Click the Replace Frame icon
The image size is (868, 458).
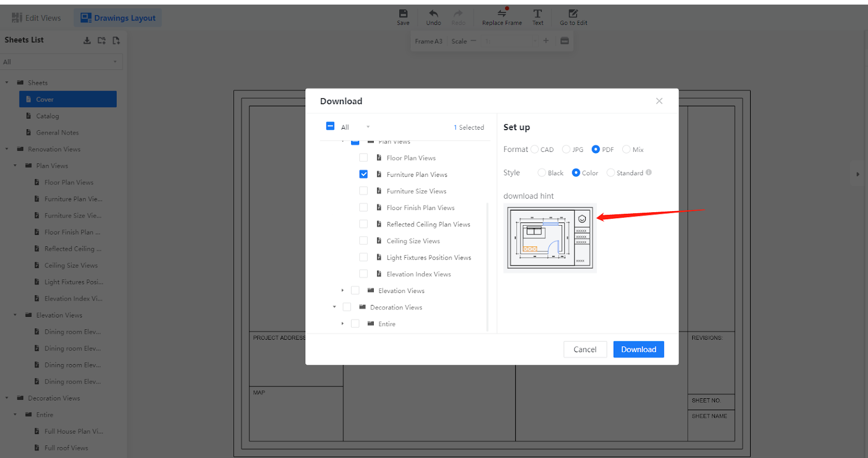(502, 14)
